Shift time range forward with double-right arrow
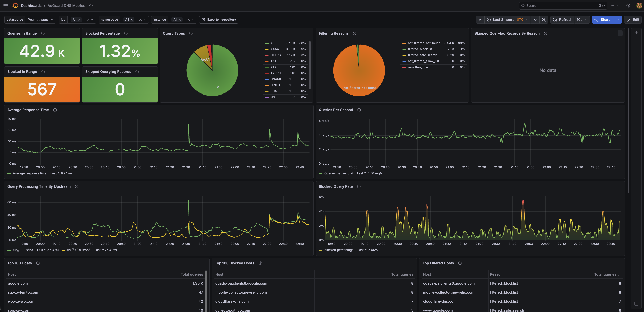Viewport: 644px width, 312px height. point(535,20)
